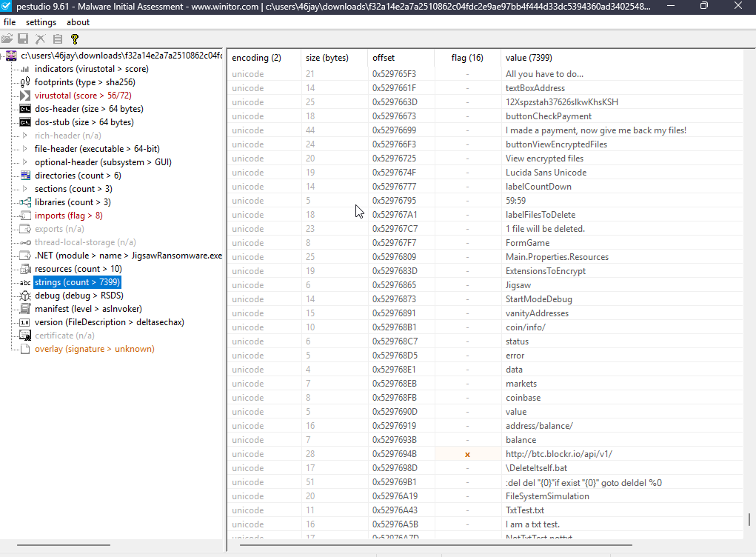The width and height of the screenshot is (756, 557).
Task: Click the tree panel horizontal scrollbar
Action: (64, 545)
